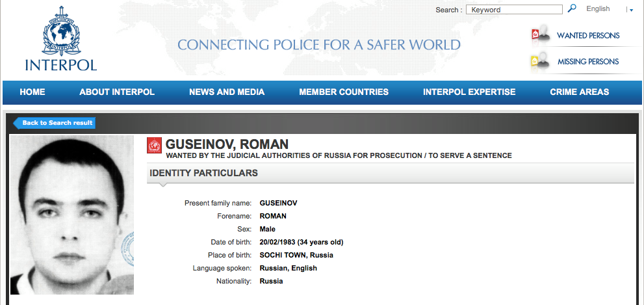644x305 pixels.
Task: Click the 'Search :' label
Action: (x=449, y=10)
